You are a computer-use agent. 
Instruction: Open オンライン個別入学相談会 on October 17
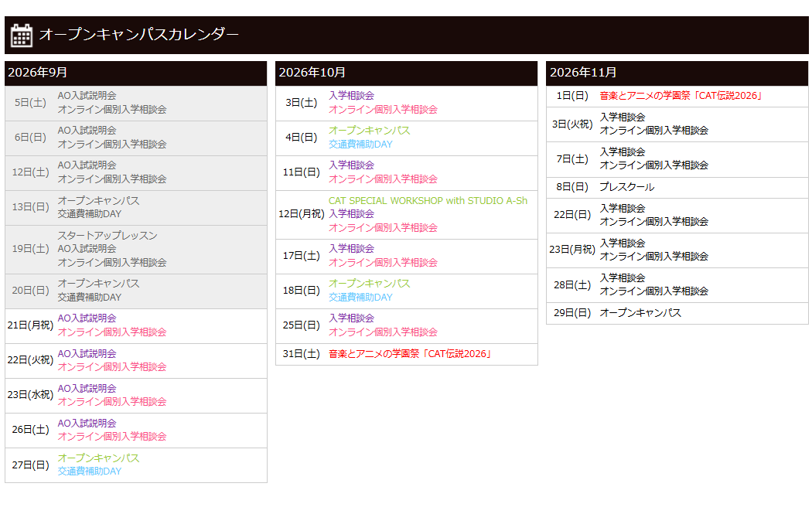(x=383, y=263)
